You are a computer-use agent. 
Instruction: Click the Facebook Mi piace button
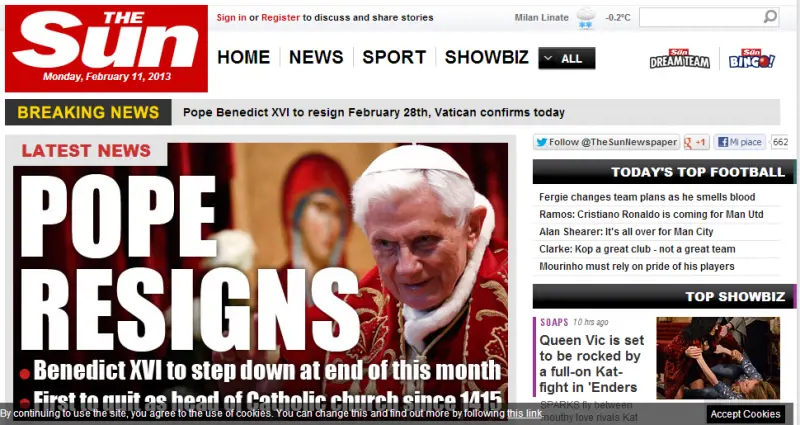(739, 142)
